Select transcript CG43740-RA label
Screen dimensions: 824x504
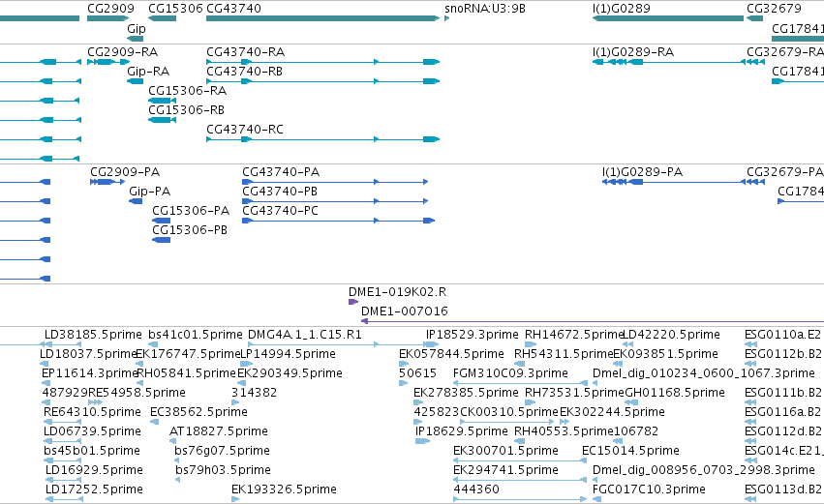click(245, 52)
